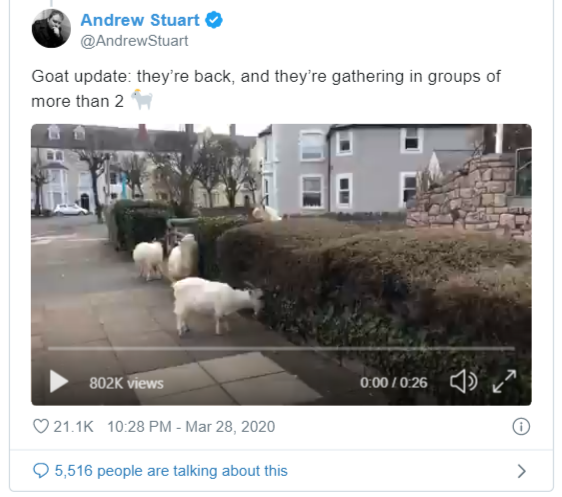Seek within the video progress bar
Image resolution: width=562 pixels, height=497 pixels.
pos(281,348)
